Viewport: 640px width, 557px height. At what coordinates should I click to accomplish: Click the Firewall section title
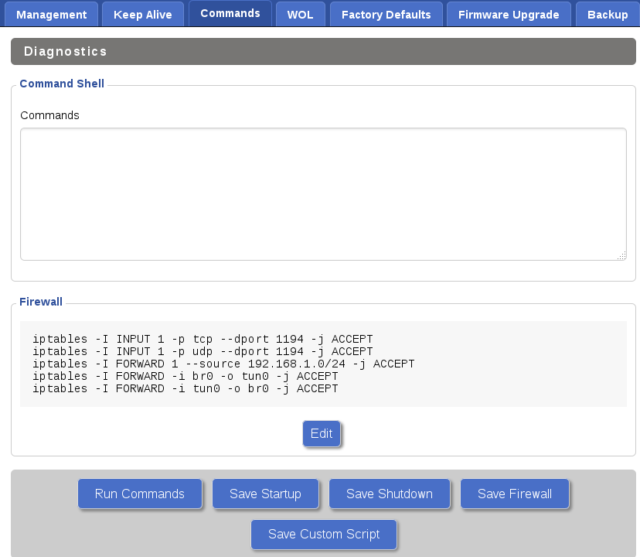point(41,301)
